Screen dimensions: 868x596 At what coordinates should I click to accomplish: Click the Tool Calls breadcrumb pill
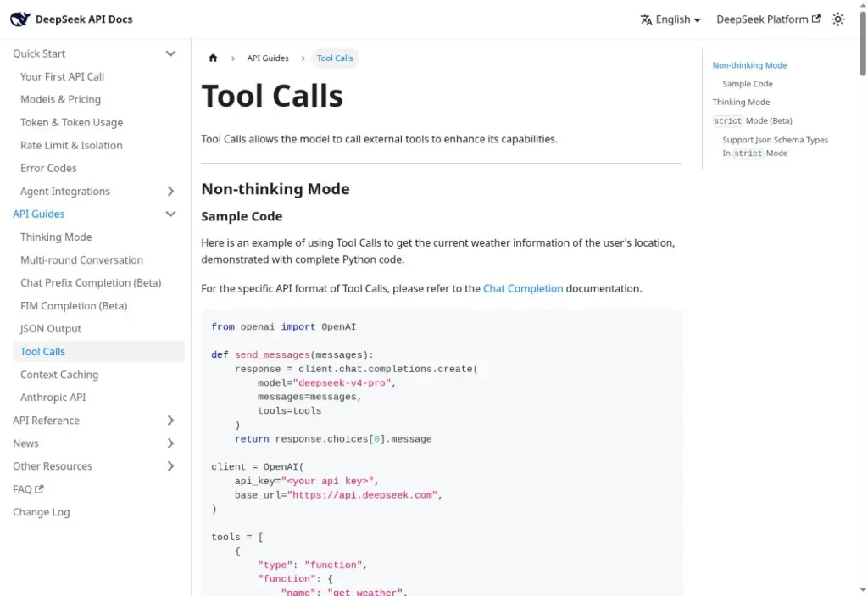335,58
